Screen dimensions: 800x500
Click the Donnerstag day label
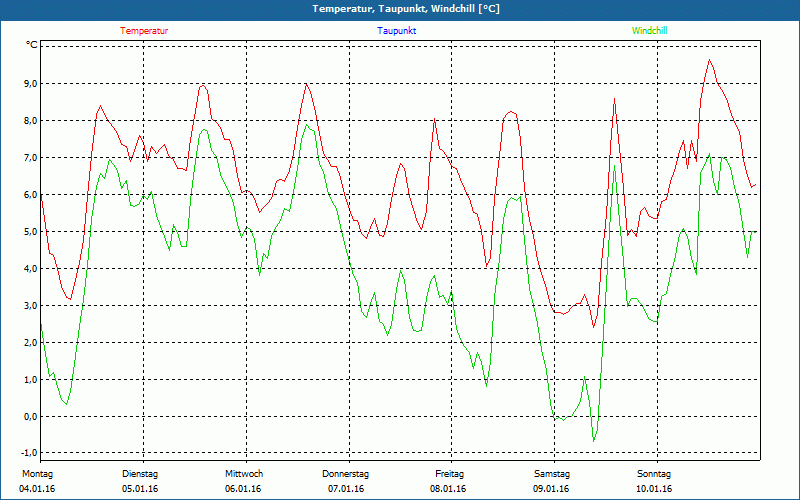[345, 474]
